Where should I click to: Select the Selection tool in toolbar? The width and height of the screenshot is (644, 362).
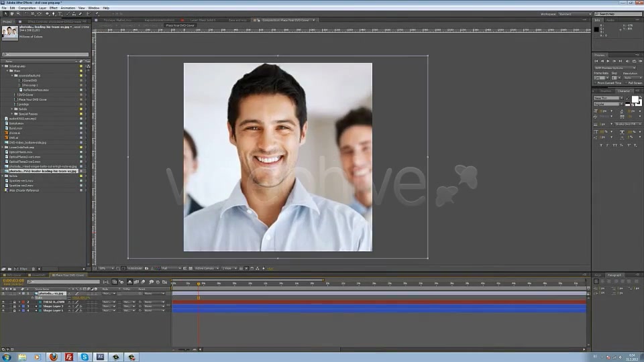(x=6, y=13)
